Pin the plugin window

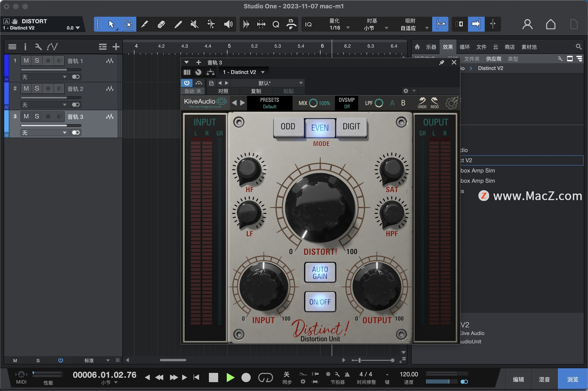(x=442, y=62)
